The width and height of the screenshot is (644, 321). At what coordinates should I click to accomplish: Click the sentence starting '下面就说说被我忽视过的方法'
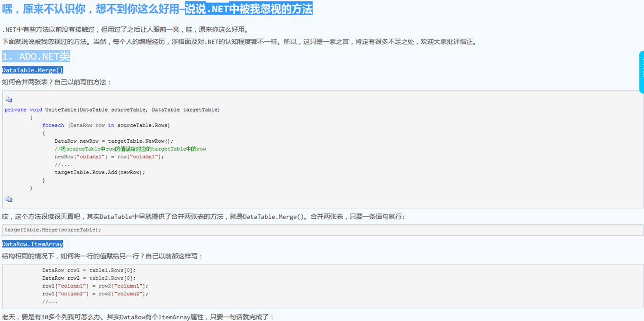240,42
